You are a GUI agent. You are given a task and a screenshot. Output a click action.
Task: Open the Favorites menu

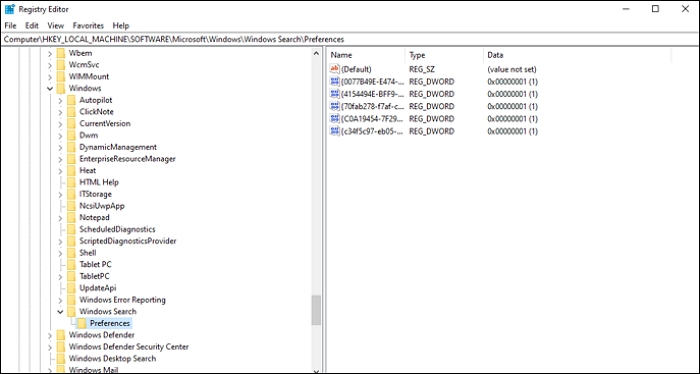(x=88, y=25)
